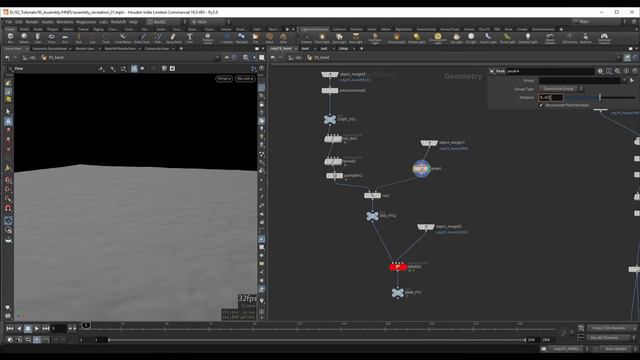Play the timeline forward
This screenshot has width=640, height=360.
click(x=37, y=328)
